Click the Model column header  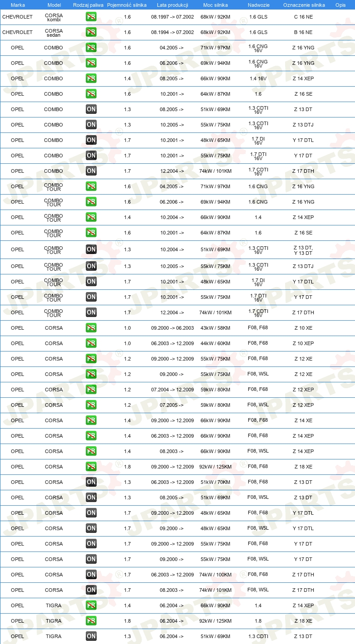coord(54,5)
